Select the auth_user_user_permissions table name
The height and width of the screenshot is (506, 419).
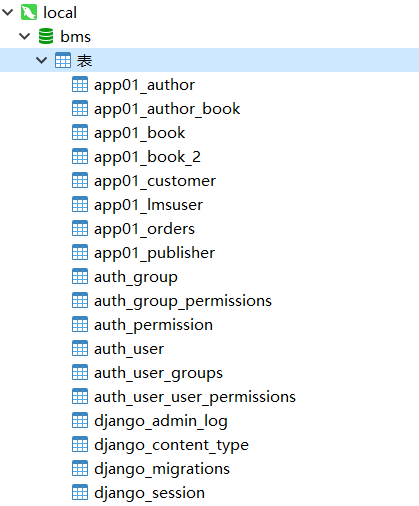coord(195,397)
